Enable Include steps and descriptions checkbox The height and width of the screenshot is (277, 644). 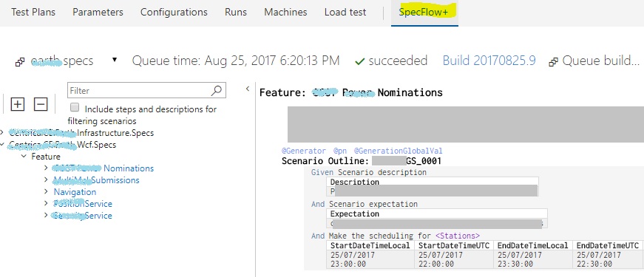[x=75, y=108]
